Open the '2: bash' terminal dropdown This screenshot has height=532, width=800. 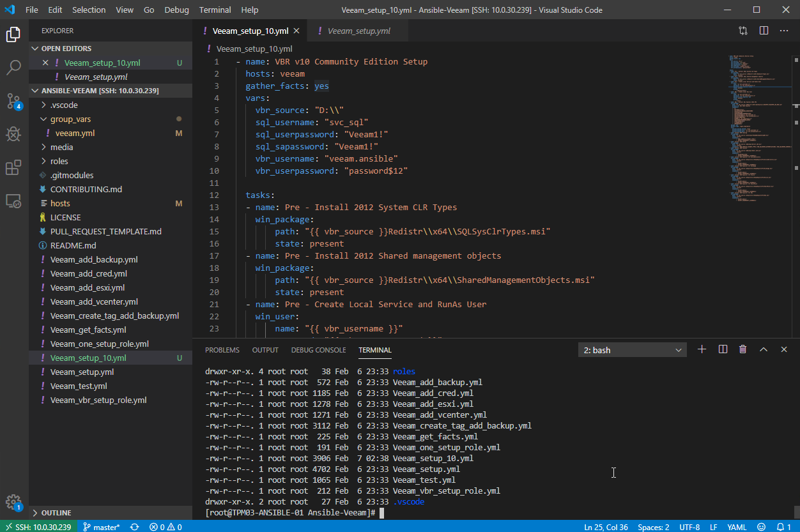pos(633,350)
